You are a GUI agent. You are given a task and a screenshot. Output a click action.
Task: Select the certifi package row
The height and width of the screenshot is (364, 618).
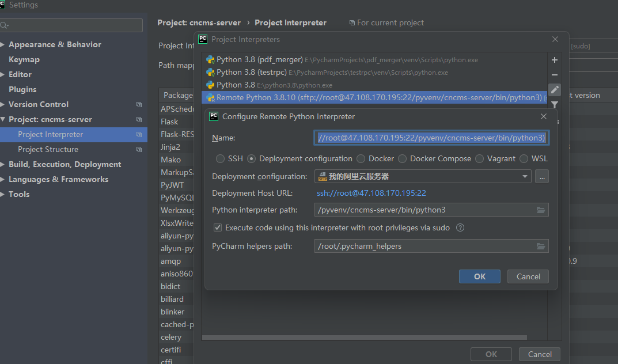point(176,350)
